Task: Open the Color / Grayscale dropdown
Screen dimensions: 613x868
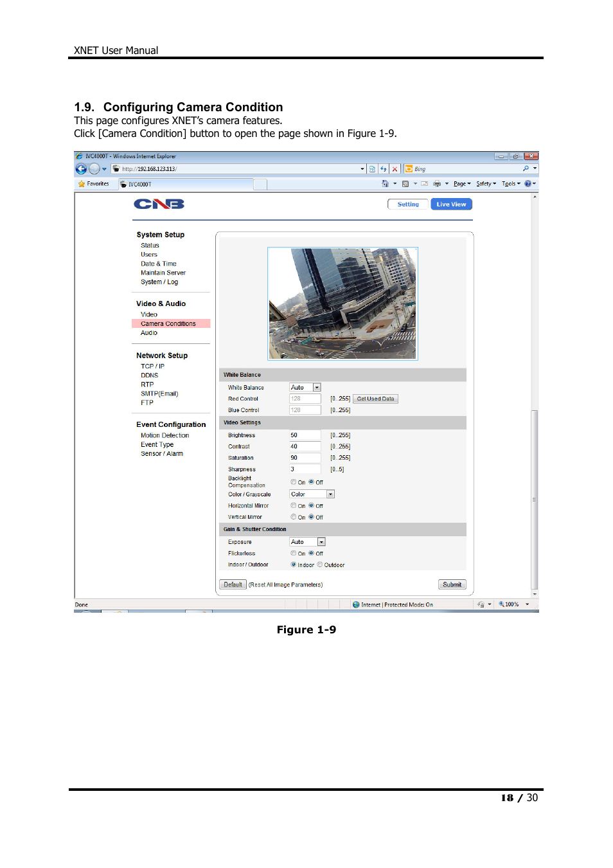Action: click(x=312, y=494)
